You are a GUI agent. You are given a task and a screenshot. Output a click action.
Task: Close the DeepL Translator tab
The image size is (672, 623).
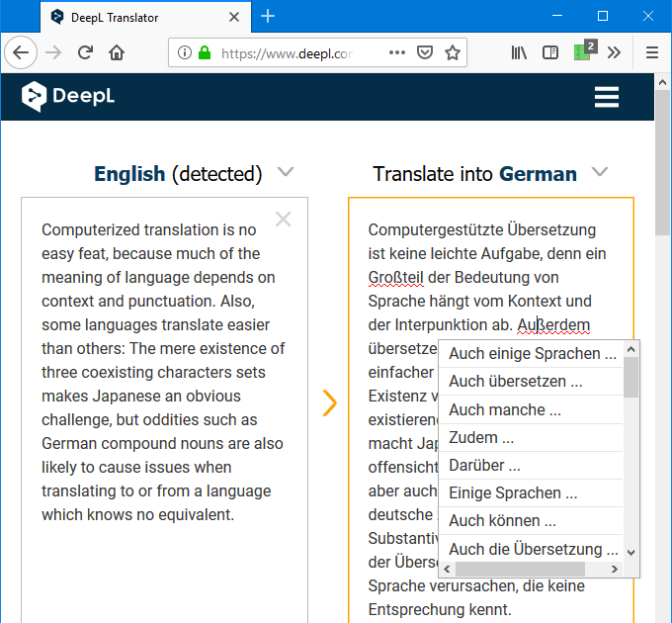(234, 17)
